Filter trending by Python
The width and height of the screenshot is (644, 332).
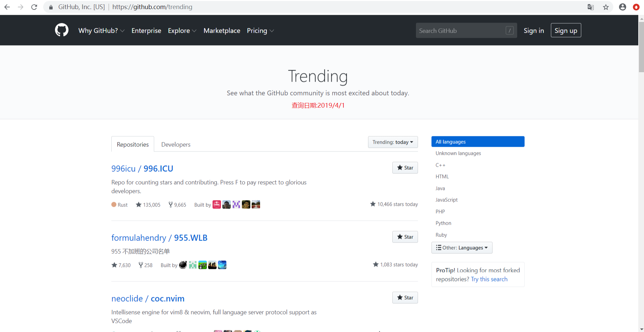[x=443, y=223]
